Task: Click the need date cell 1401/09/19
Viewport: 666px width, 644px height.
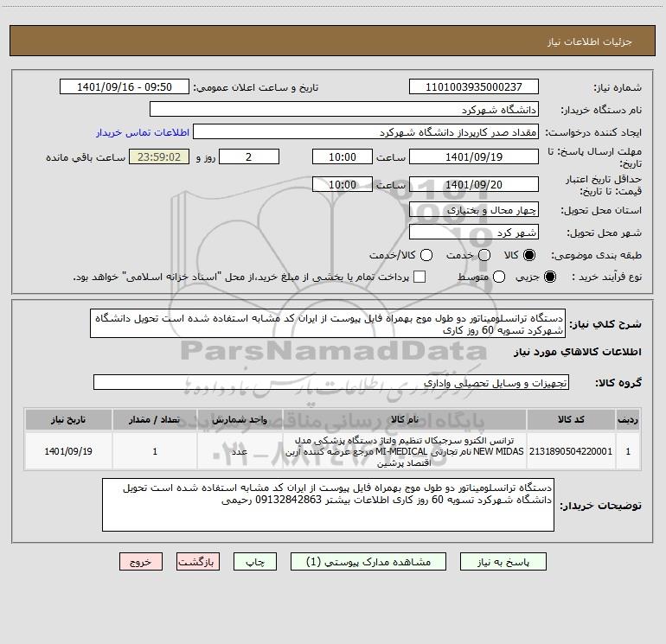Action: 68,451
